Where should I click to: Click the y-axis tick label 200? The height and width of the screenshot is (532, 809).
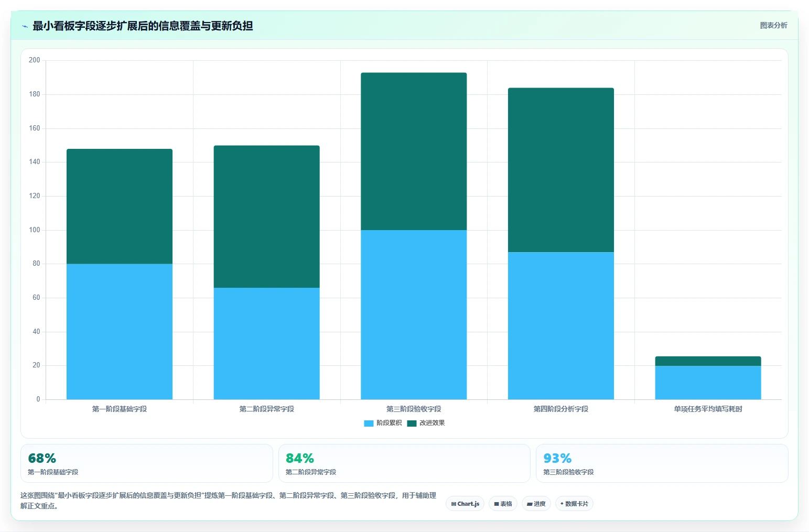(x=35, y=60)
